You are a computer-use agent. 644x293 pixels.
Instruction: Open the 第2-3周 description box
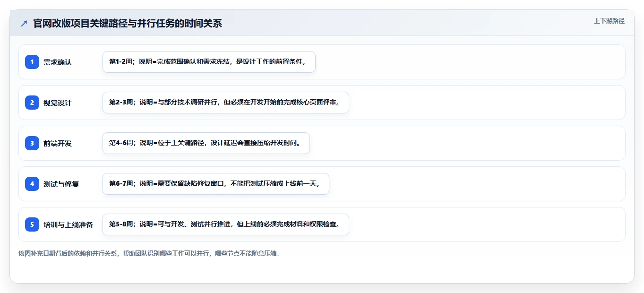coord(226,103)
